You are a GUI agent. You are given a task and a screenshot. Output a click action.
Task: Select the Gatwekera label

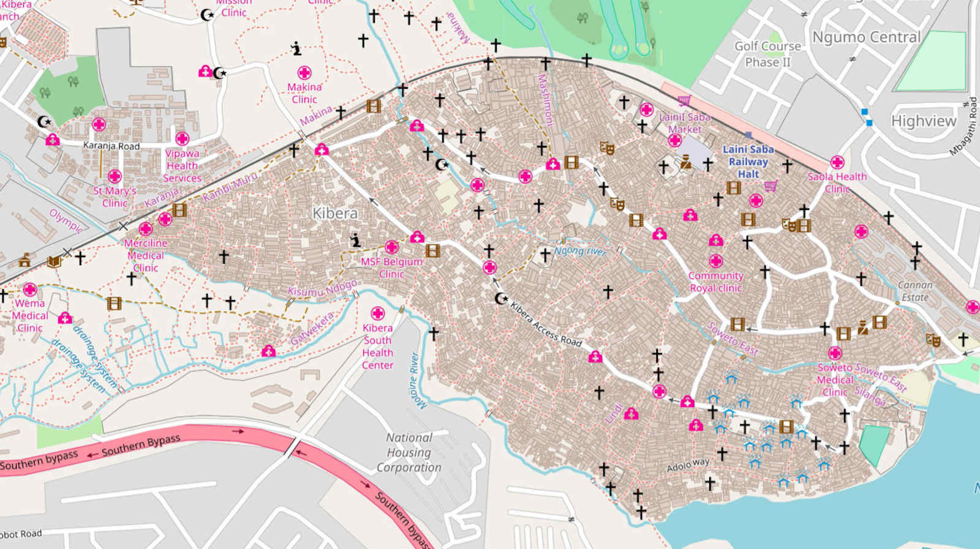(312, 329)
